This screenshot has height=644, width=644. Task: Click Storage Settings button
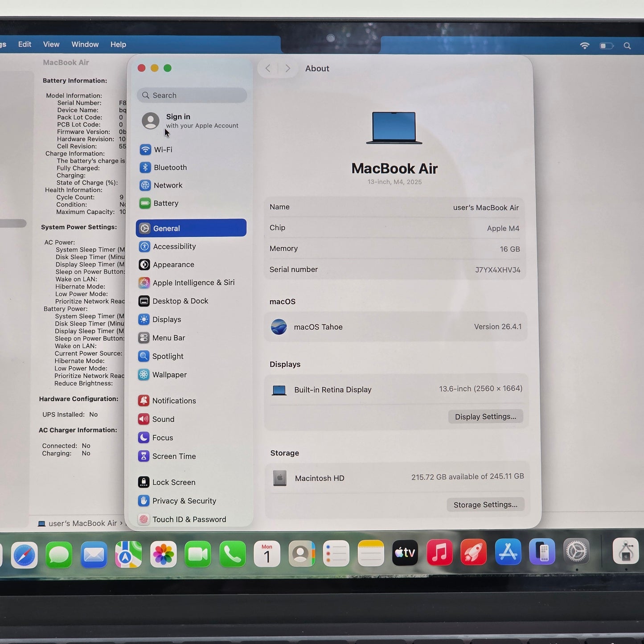[x=485, y=505]
